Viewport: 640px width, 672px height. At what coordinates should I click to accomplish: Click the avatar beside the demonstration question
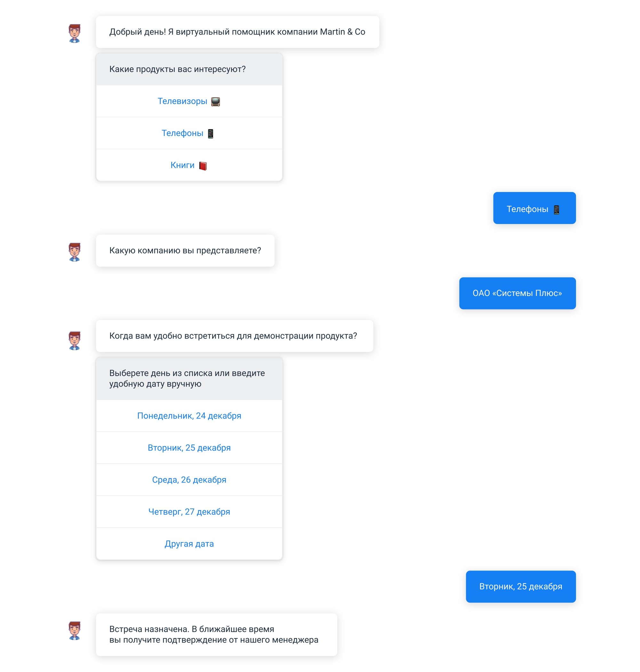click(x=74, y=341)
